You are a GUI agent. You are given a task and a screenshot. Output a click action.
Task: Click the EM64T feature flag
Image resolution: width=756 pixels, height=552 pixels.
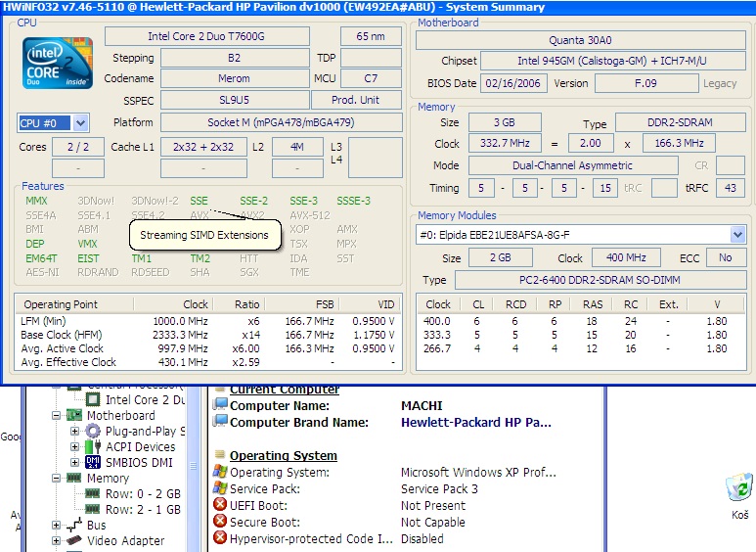coord(41,258)
